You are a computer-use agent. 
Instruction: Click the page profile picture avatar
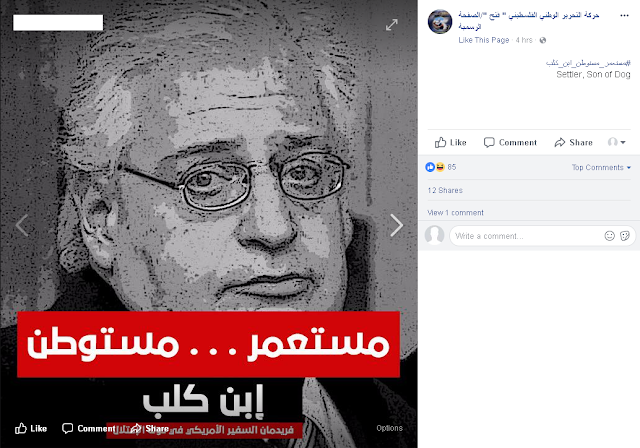(440, 22)
